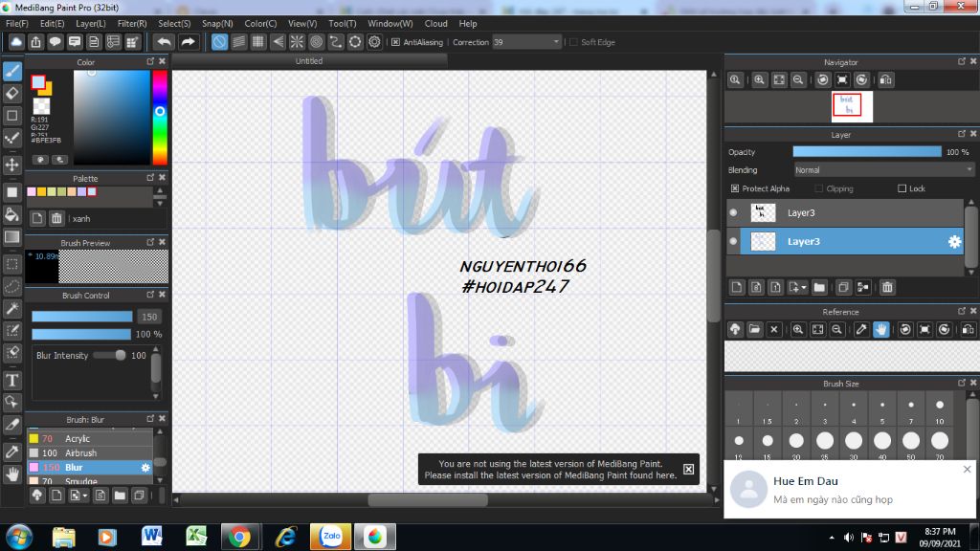Open Chrome from the taskbar
The width and height of the screenshot is (980, 551).
pos(239,536)
